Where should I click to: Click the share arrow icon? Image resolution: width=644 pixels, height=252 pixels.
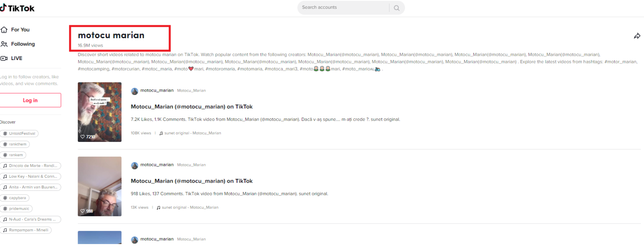coord(637,36)
